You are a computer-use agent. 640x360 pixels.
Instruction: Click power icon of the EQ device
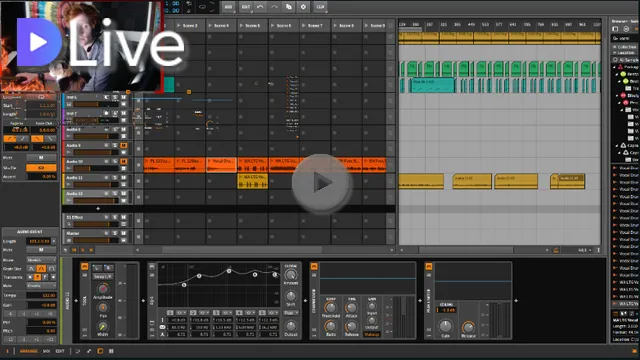click(x=152, y=267)
